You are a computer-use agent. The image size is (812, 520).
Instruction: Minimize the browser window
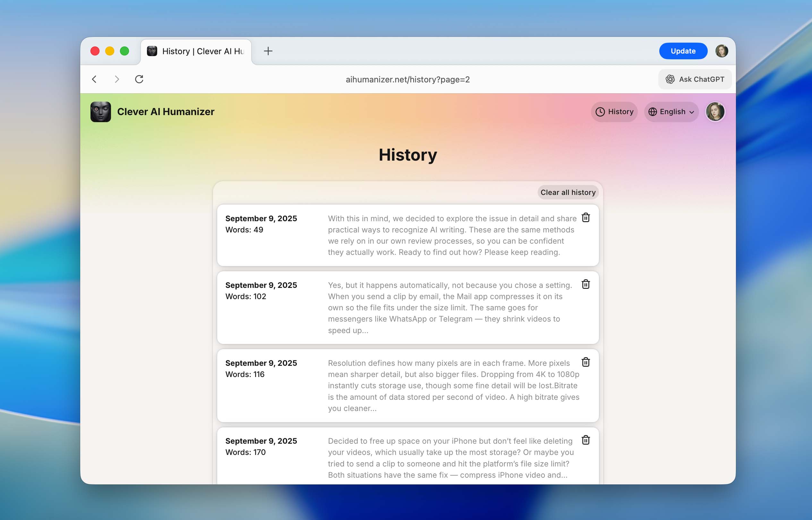110,51
